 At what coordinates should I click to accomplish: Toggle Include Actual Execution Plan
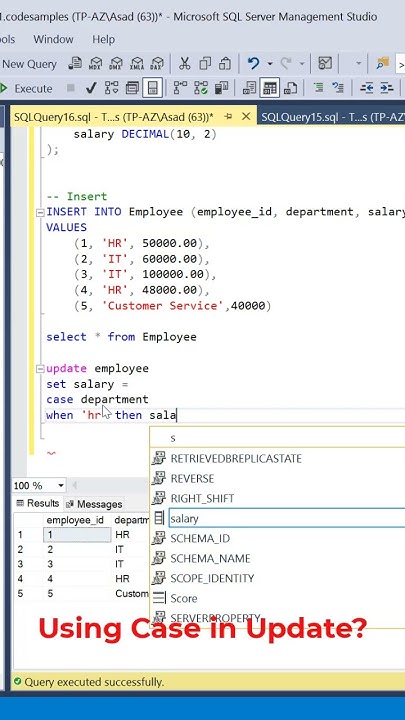pos(180,88)
